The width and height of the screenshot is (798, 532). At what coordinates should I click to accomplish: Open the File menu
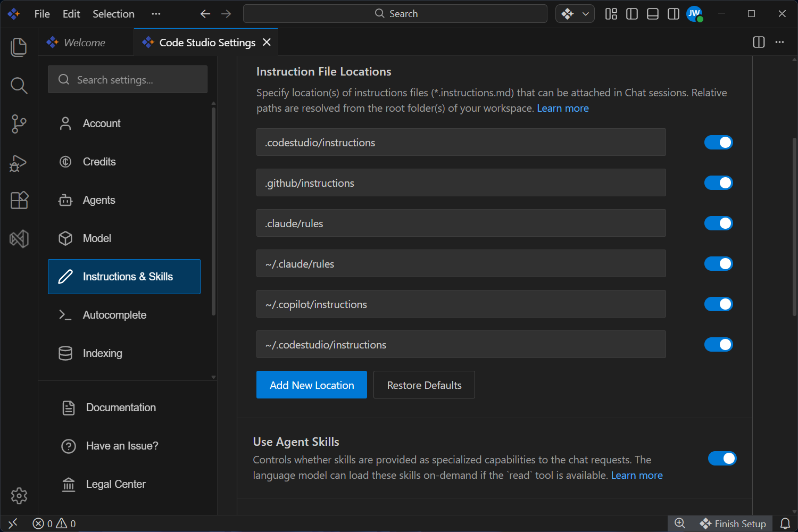(42, 14)
